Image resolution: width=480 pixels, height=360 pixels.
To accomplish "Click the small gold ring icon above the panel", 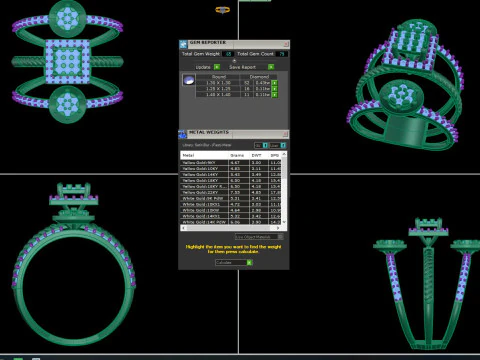I will tap(222, 10).
